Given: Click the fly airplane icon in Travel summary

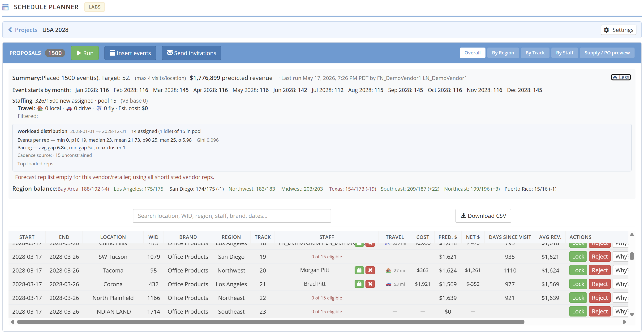Looking at the screenshot, I should (x=99, y=108).
